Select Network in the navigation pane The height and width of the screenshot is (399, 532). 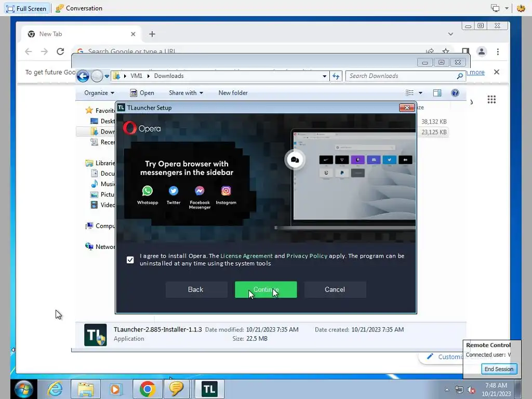tap(100, 247)
